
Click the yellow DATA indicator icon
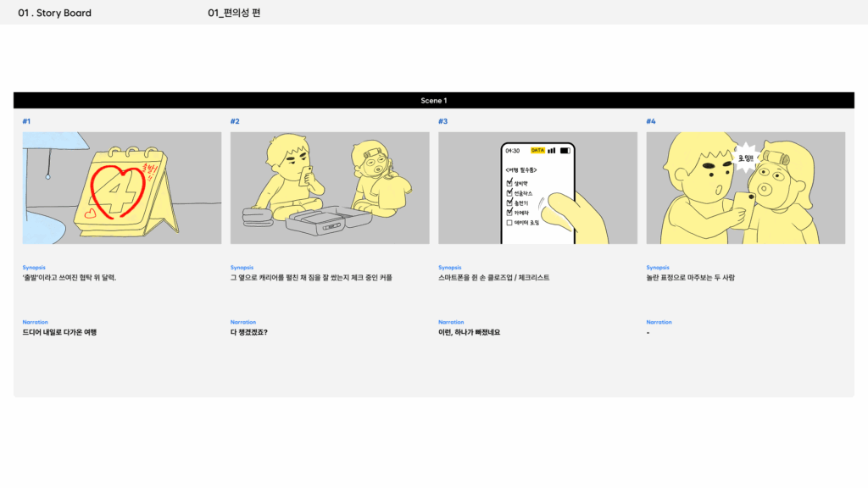coord(537,151)
